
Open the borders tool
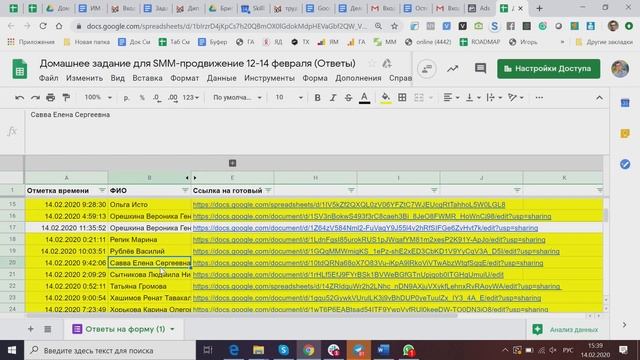coord(402,98)
